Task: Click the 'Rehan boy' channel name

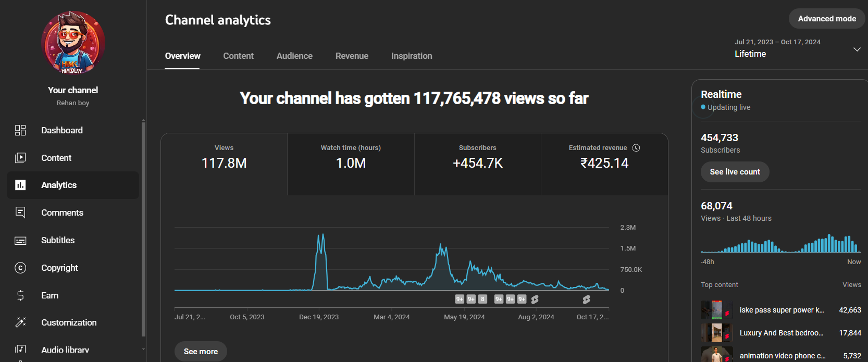Action: [73, 103]
